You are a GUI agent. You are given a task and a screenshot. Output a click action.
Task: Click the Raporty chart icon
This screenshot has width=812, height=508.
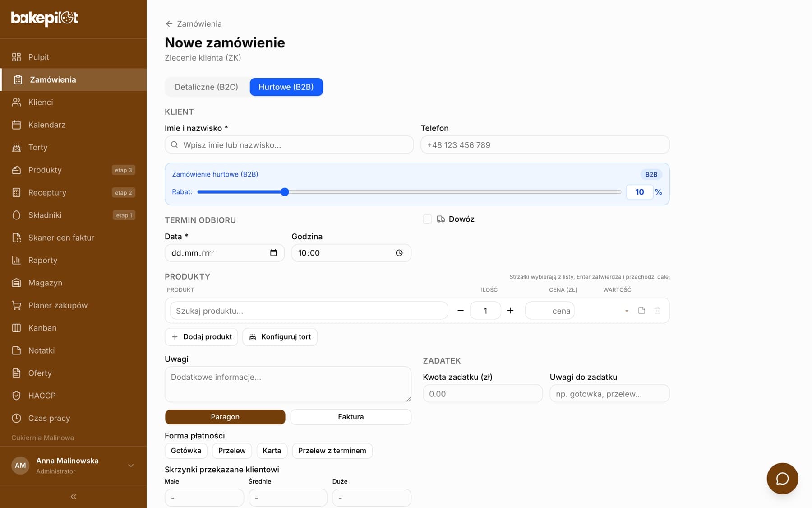[x=16, y=260]
